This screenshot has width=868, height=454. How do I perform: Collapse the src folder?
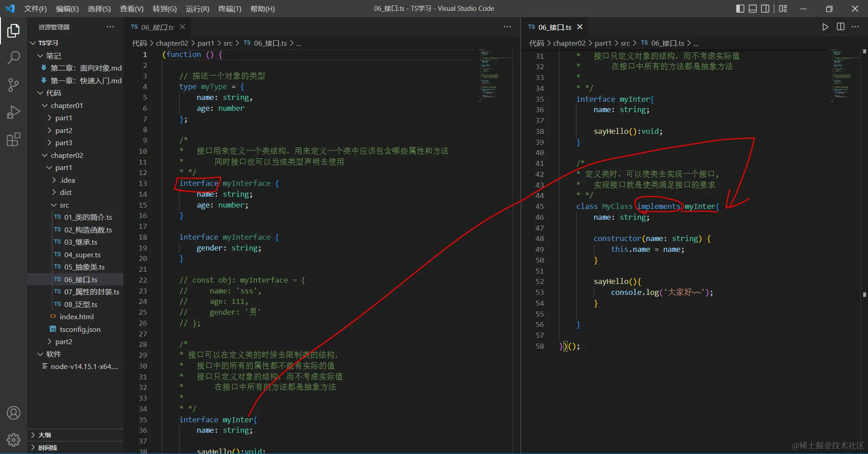[75, 205]
